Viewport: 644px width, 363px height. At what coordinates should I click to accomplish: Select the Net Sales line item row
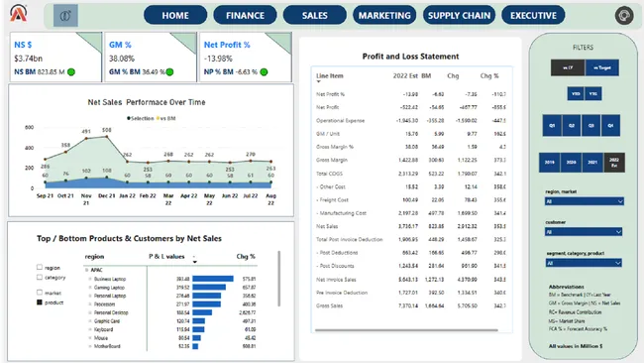click(411, 226)
